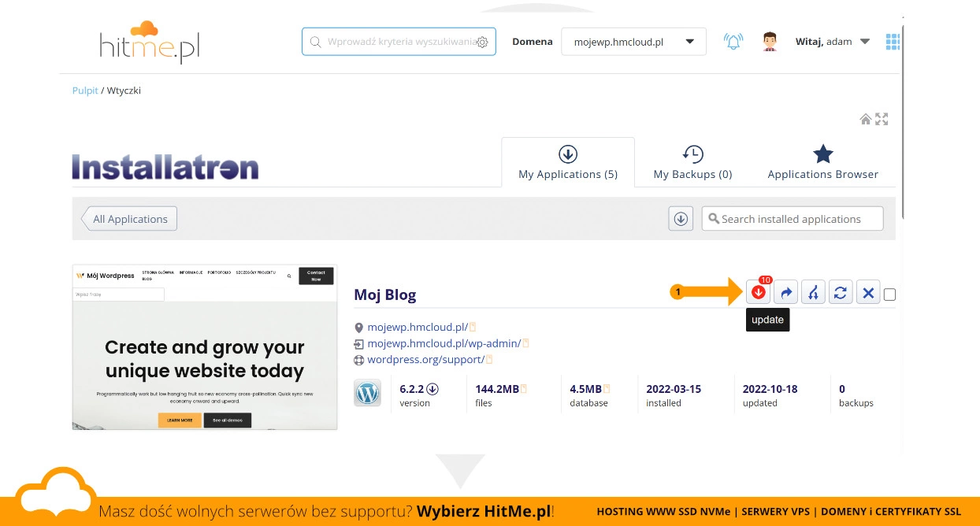Screen dimensions: 980x526
Task: Open the apps grid icon in header
Action: pos(893,41)
